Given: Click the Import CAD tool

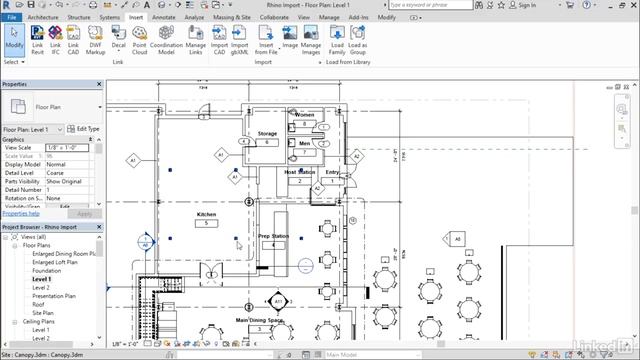Looking at the screenshot, I should [x=219, y=40].
